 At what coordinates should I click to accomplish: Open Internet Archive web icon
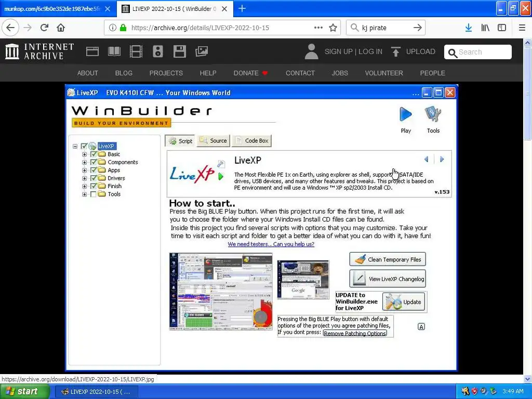coord(92,51)
